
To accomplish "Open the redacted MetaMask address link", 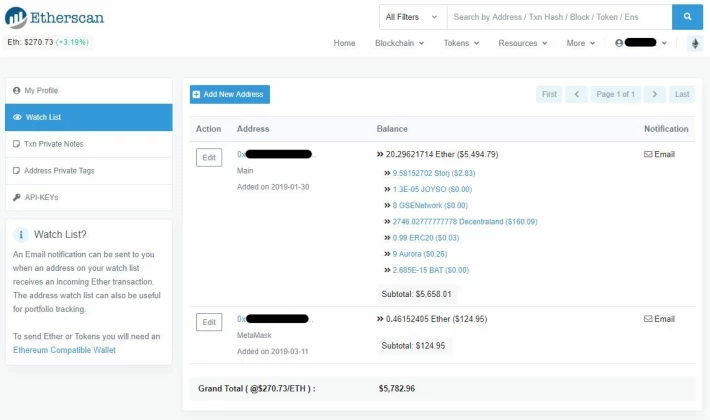I will point(275,319).
